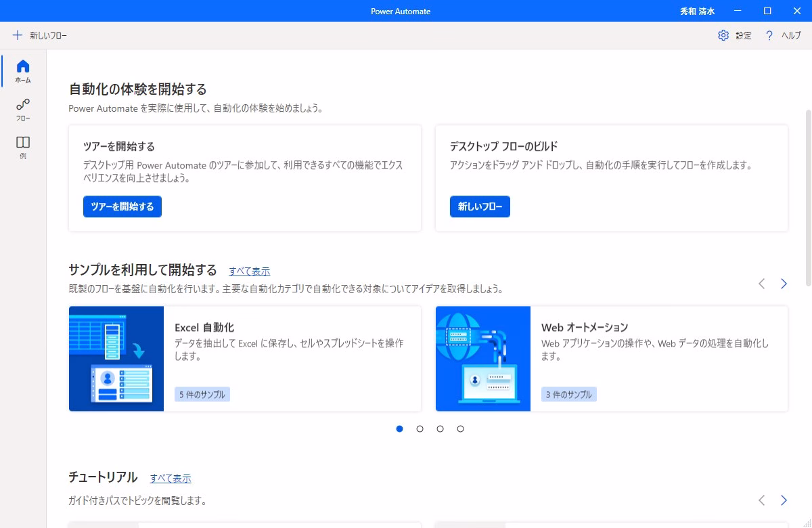Click the Excel 自動化 card title
812x528 pixels.
tap(204, 328)
